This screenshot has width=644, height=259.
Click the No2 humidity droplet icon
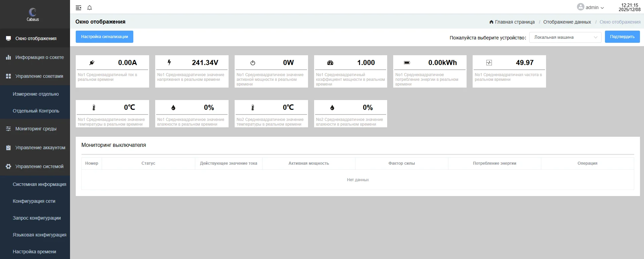tap(332, 107)
